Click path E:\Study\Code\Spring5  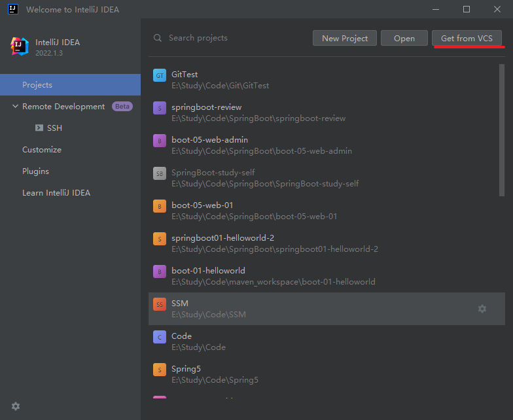(215, 379)
